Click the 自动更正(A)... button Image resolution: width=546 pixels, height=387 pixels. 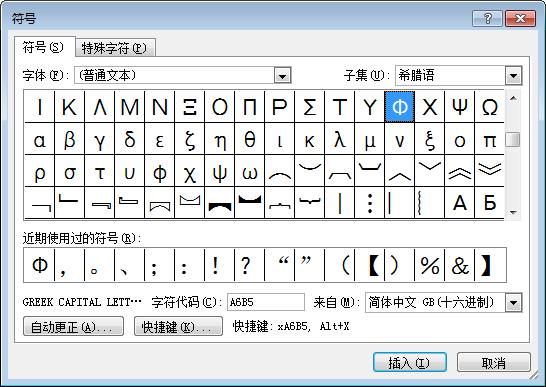[x=73, y=326]
